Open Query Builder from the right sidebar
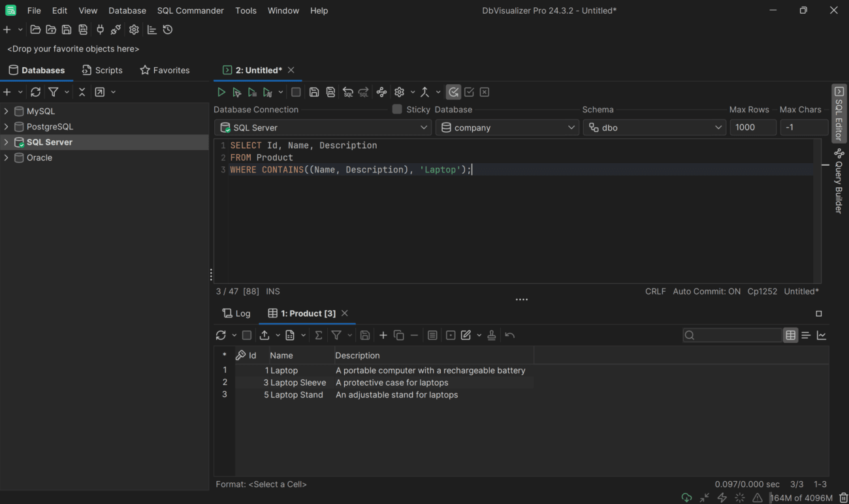 click(839, 181)
